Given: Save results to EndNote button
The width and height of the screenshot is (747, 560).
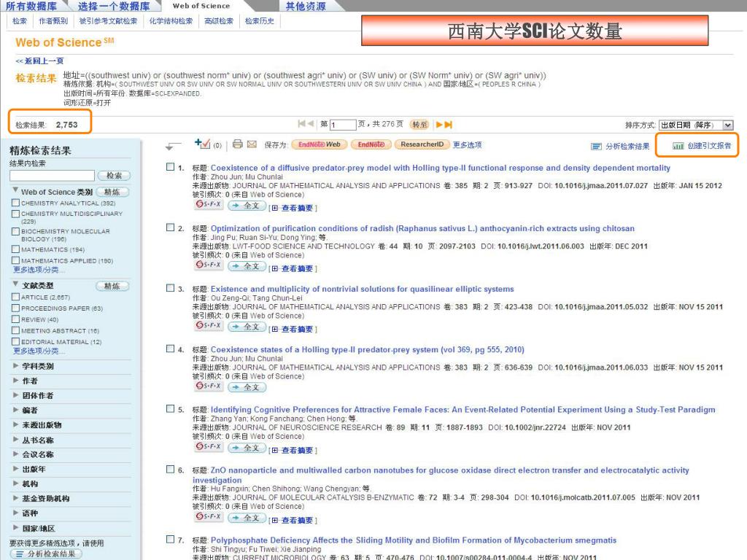Looking at the screenshot, I should point(371,144).
